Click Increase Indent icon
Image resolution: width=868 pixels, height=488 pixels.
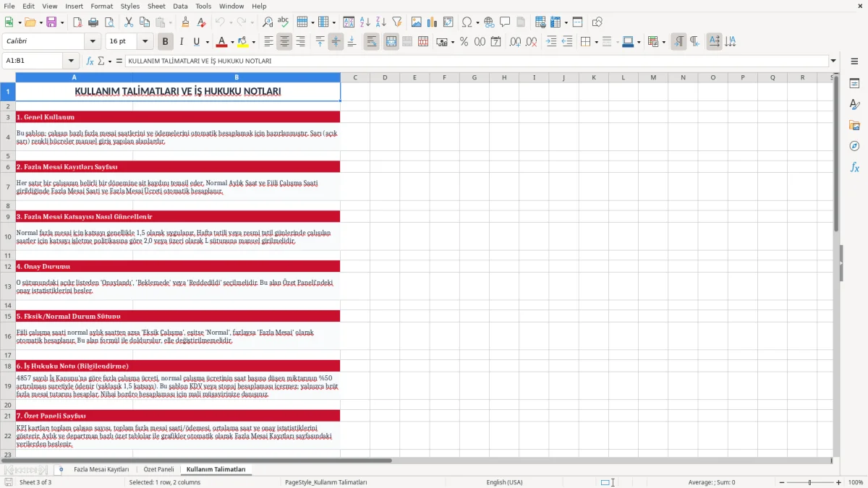click(551, 42)
